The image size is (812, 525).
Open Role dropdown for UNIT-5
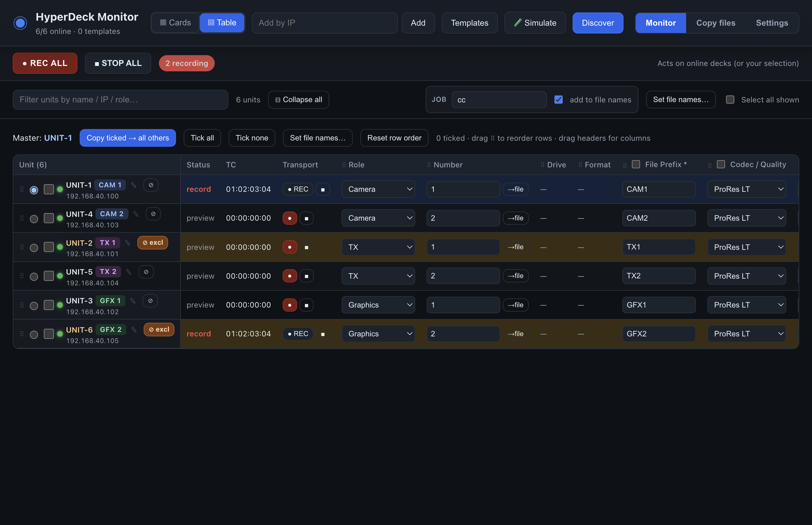(378, 276)
